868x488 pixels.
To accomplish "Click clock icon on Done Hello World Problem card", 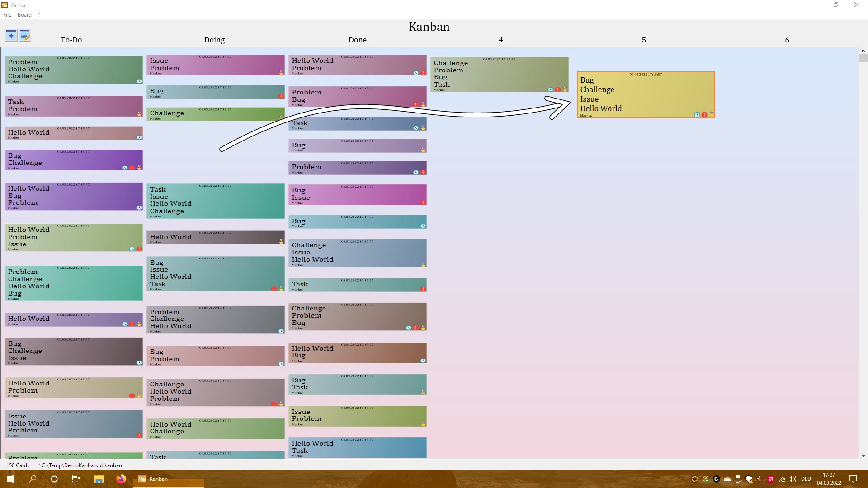I will (416, 73).
